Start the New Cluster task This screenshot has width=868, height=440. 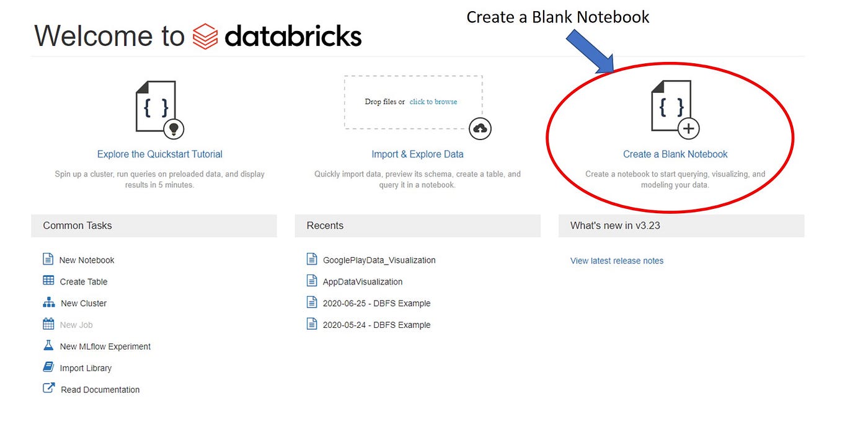tap(84, 303)
